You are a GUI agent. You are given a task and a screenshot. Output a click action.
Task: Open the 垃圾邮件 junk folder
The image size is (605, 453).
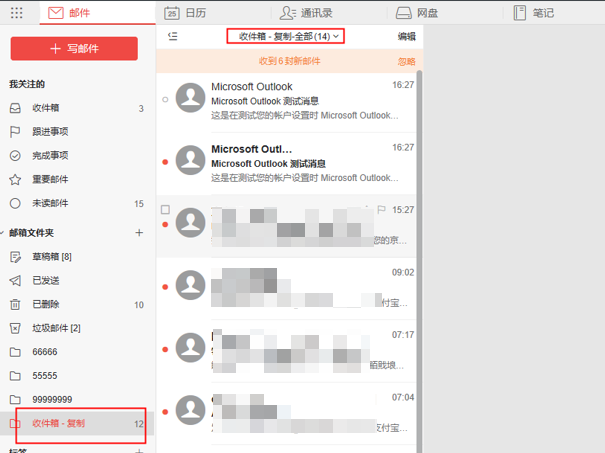55,328
